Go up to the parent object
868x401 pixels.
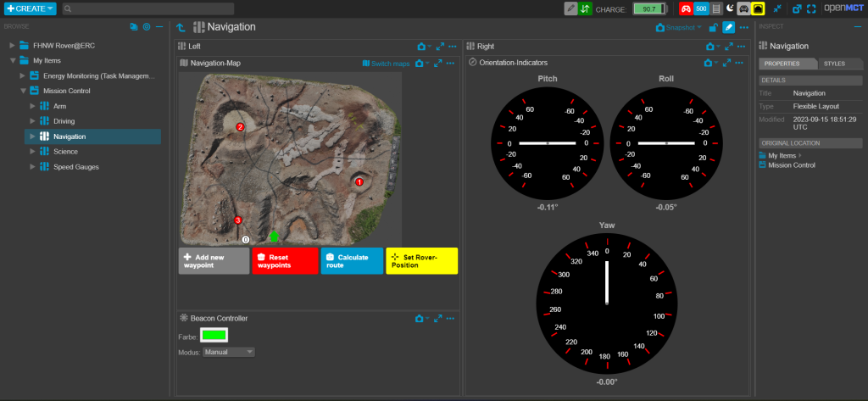181,27
